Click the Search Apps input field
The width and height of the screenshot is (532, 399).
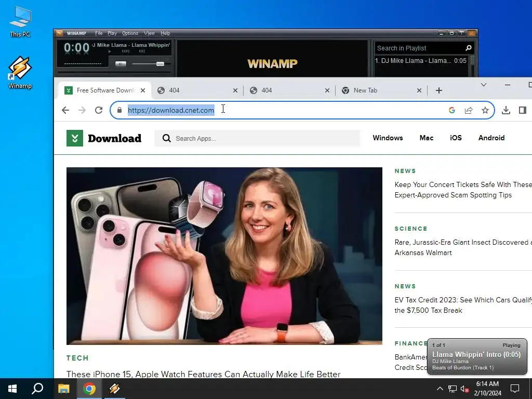[257, 138]
